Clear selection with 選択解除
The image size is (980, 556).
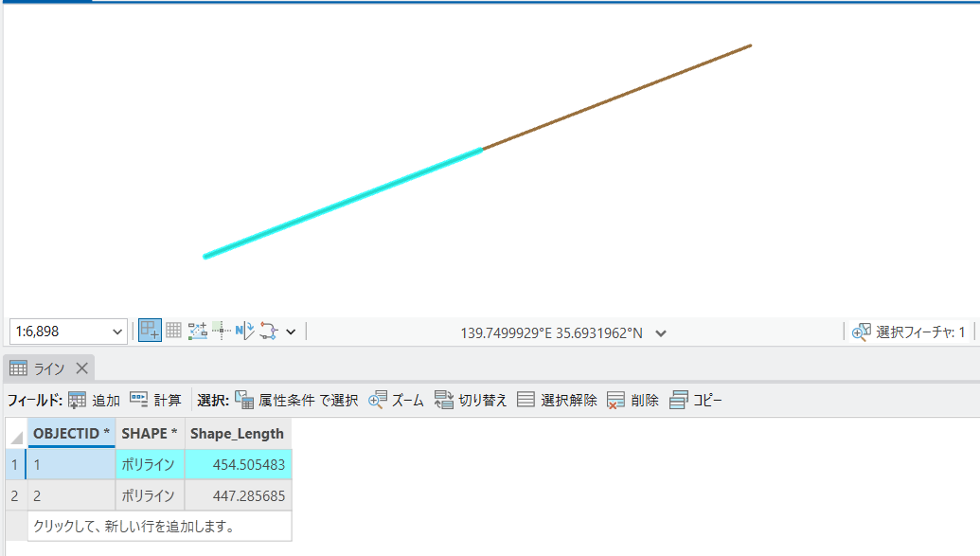point(557,400)
